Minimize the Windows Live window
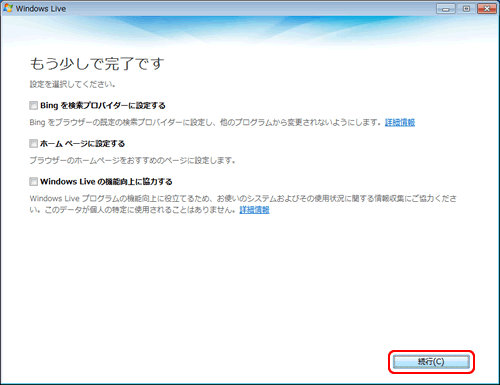500x385 pixels. click(446, 9)
